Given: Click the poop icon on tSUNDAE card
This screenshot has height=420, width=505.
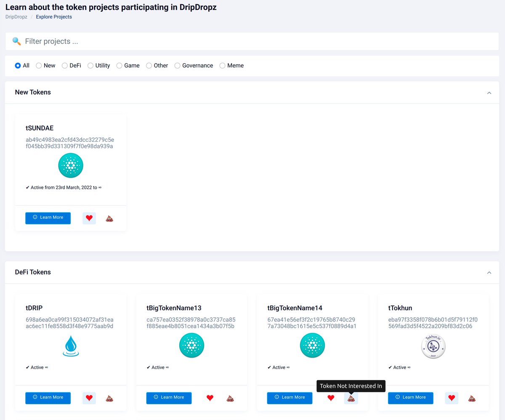Looking at the screenshot, I should 109,218.
